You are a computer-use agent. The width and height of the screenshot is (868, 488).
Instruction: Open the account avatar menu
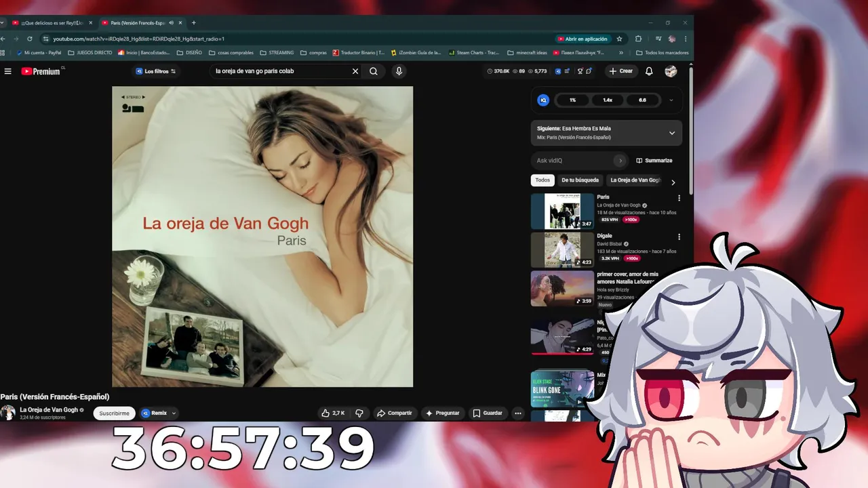click(x=671, y=71)
